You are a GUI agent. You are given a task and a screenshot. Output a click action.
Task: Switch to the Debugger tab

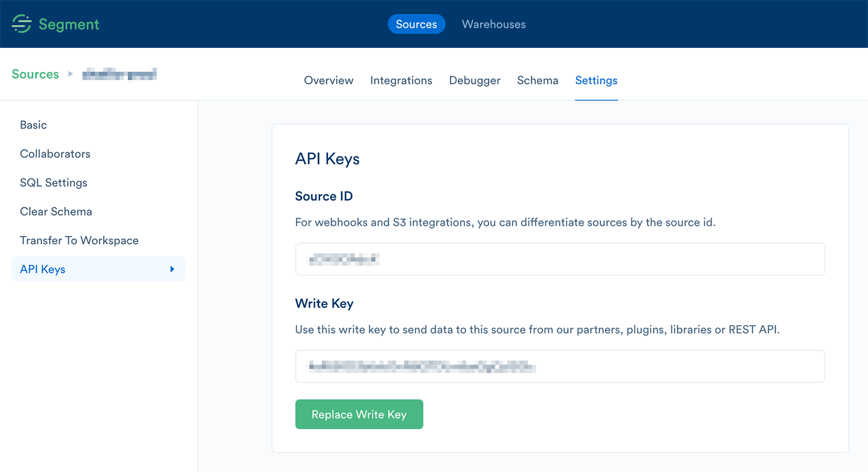tap(475, 80)
